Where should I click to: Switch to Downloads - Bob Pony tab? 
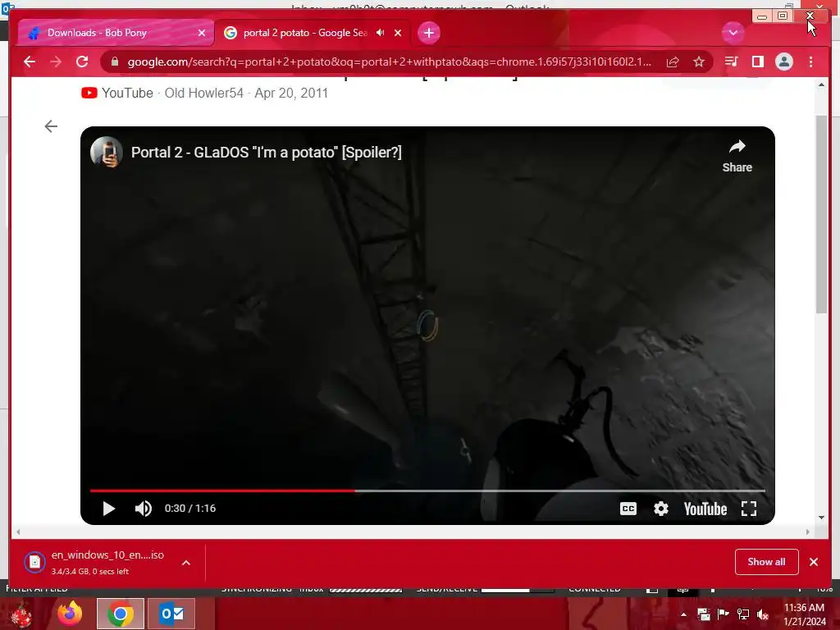(115, 33)
